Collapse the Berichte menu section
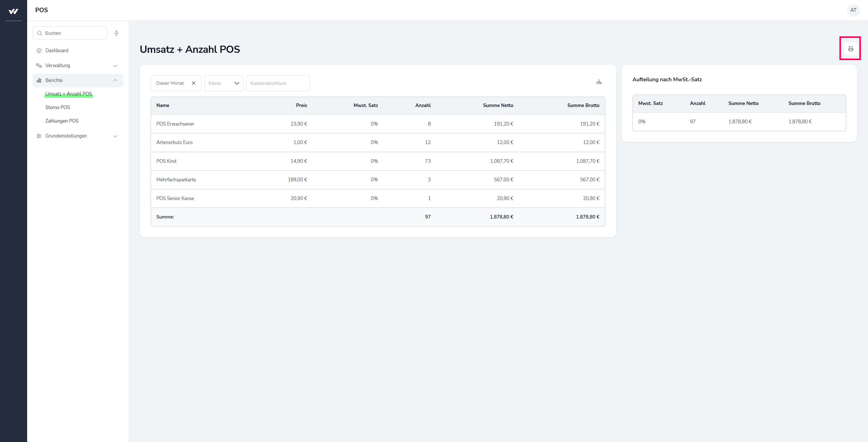868x442 pixels. pyautogui.click(x=115, y=80)
